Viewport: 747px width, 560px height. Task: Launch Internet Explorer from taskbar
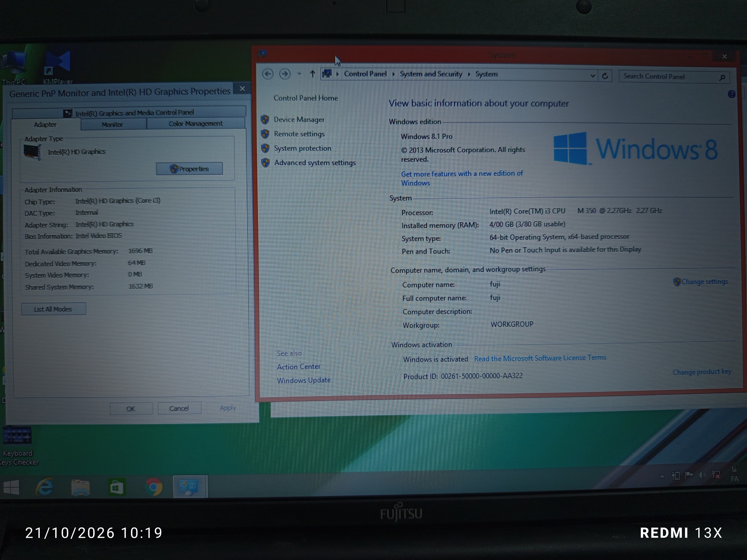[45, 487]
